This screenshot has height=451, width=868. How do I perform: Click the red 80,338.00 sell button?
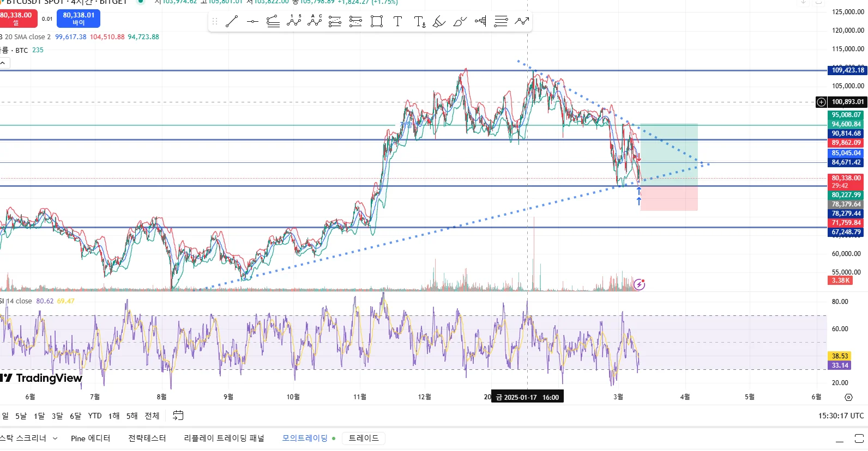coord(17,19)
